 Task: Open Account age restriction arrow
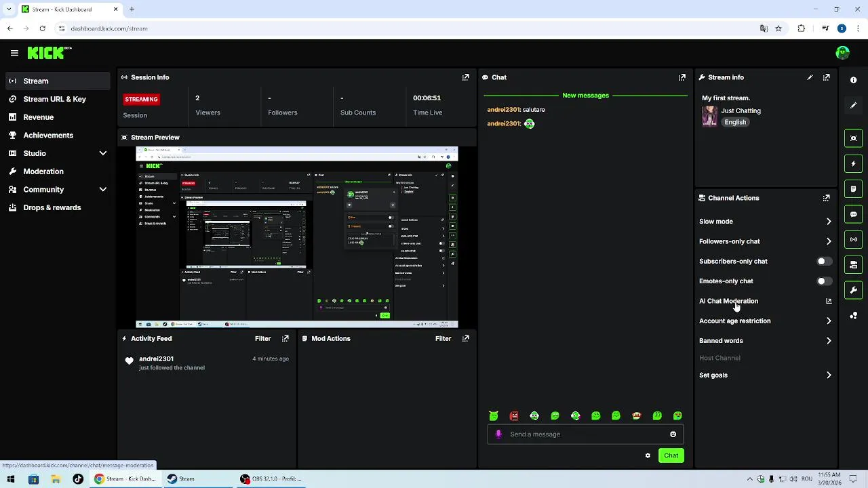(x=829, y=321)
